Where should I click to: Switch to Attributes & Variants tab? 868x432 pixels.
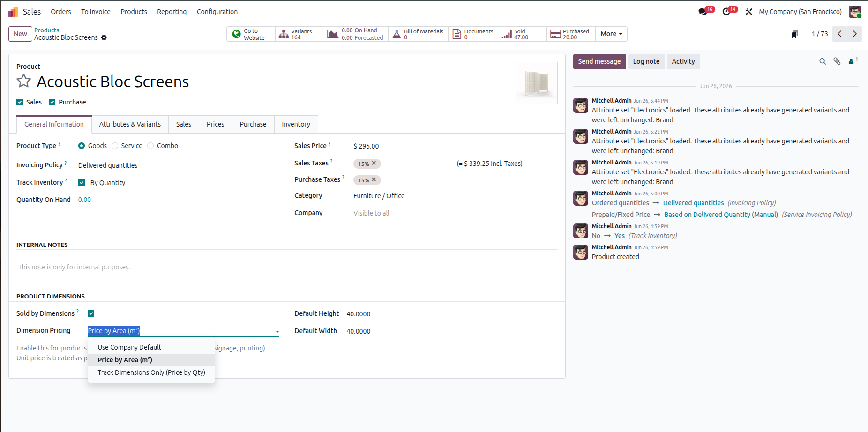tap(130, 124)
